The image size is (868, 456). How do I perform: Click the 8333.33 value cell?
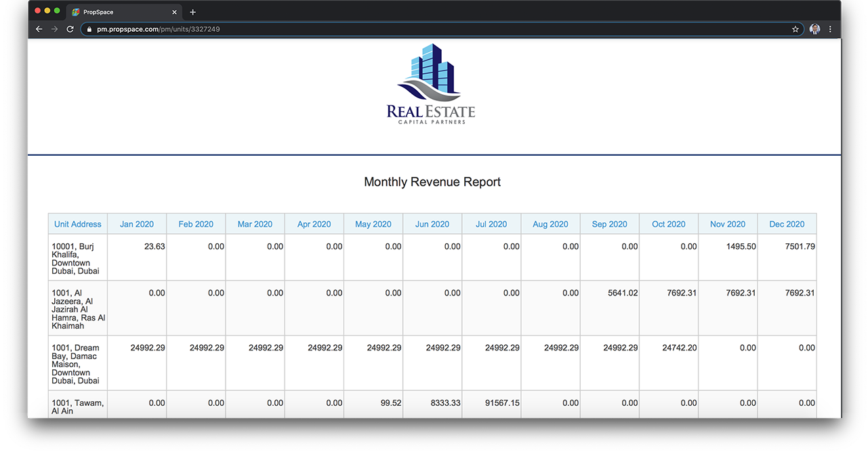[432, 405]
